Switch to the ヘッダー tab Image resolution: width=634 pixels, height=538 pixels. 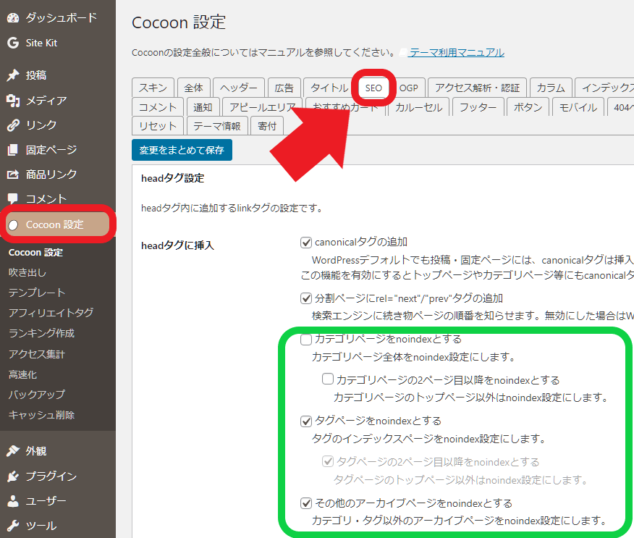[239, 88]
